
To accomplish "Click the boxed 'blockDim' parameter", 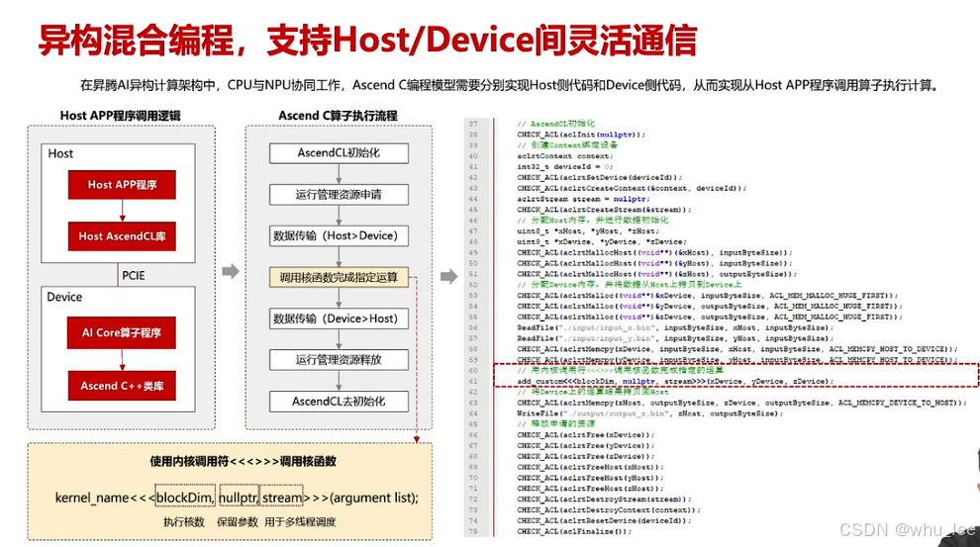I will (x=185, y=497).
